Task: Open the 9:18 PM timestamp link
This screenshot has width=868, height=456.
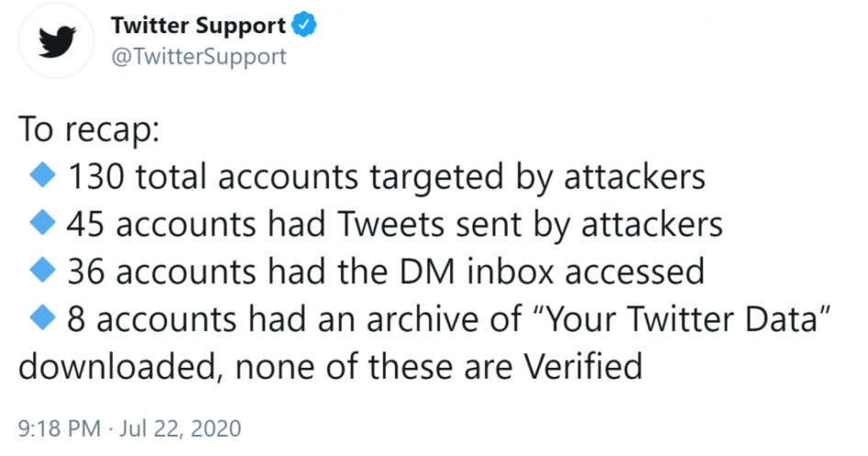Action: 59,428
